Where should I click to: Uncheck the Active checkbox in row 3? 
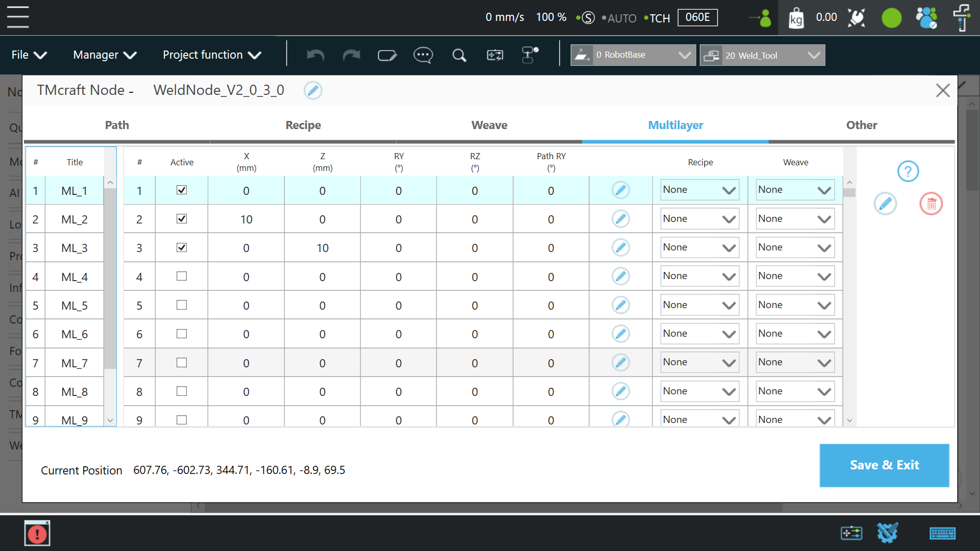coord(182,247)
